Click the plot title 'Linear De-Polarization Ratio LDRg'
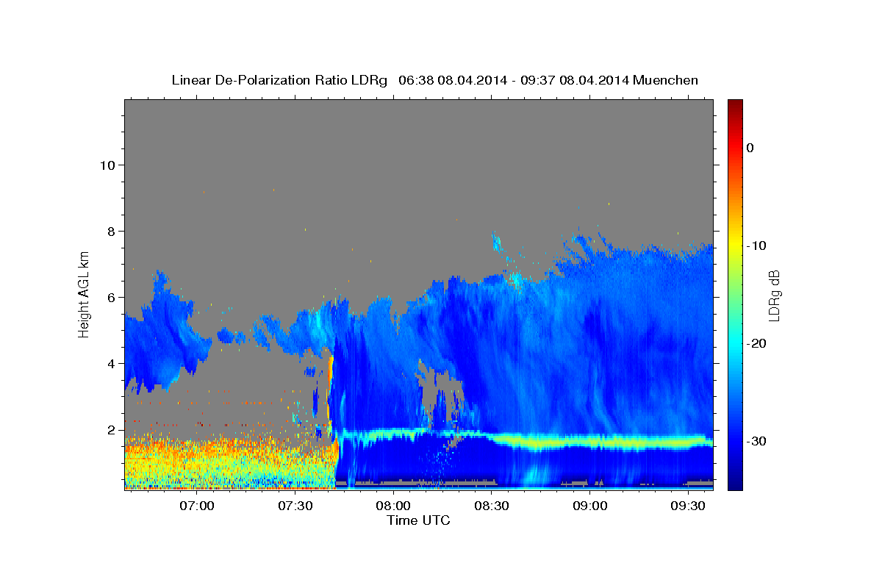Viewport: 882px width, 588px height. tap(279, 80)
